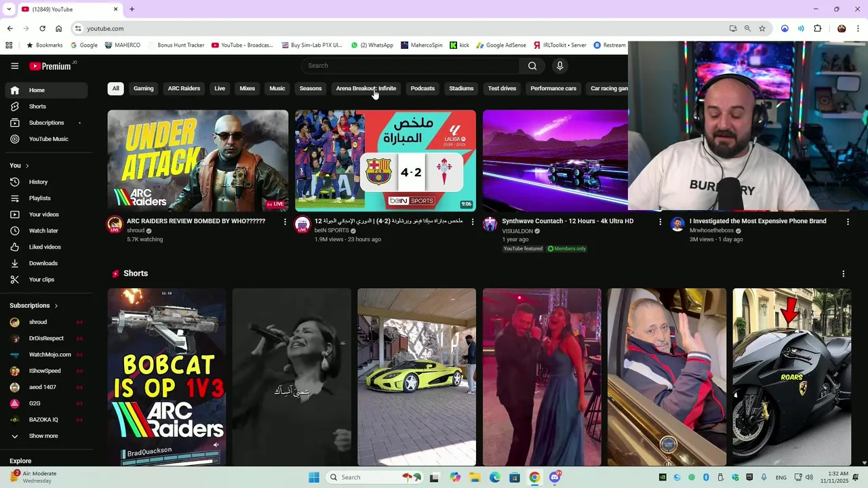Open Liked videos in sidebar
This screenshot has height=488, width=868.
click(46, 247)
